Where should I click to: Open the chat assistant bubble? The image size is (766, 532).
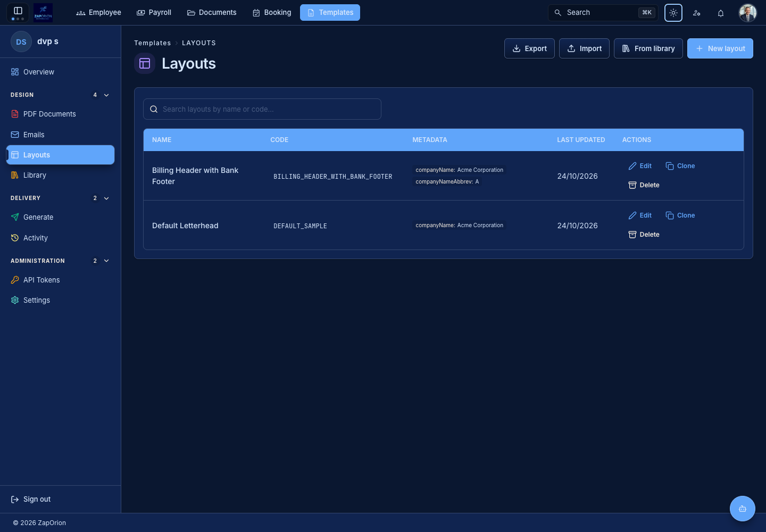tap(743, 509)
